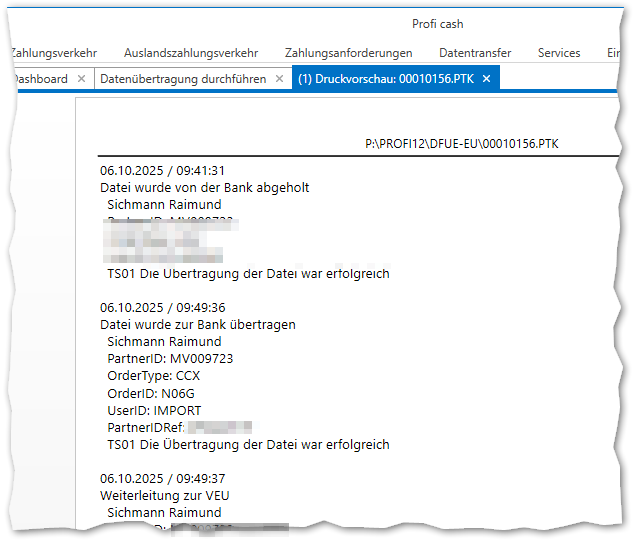Image resolution: width=635 pixels, height=542 pixels.
Task: Click the Profi cash window title
Action: coord(437,24)
